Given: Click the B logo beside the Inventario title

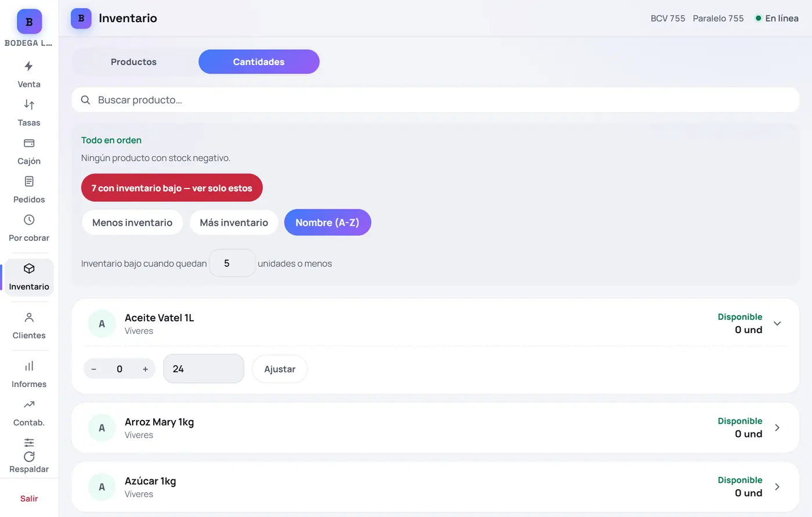Looking at the screenshot, I should coord(81,19).
